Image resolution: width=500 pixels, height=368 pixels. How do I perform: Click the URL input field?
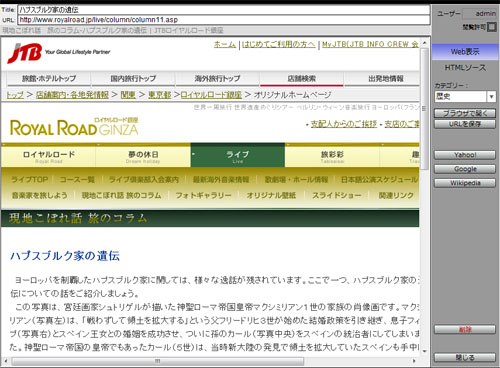coord(224,20)
